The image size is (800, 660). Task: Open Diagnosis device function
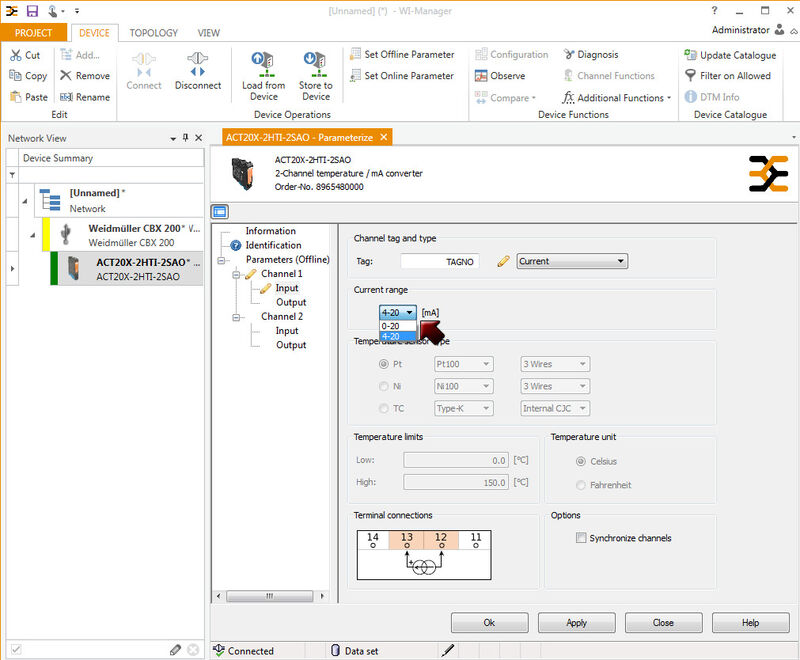(590, 54)
